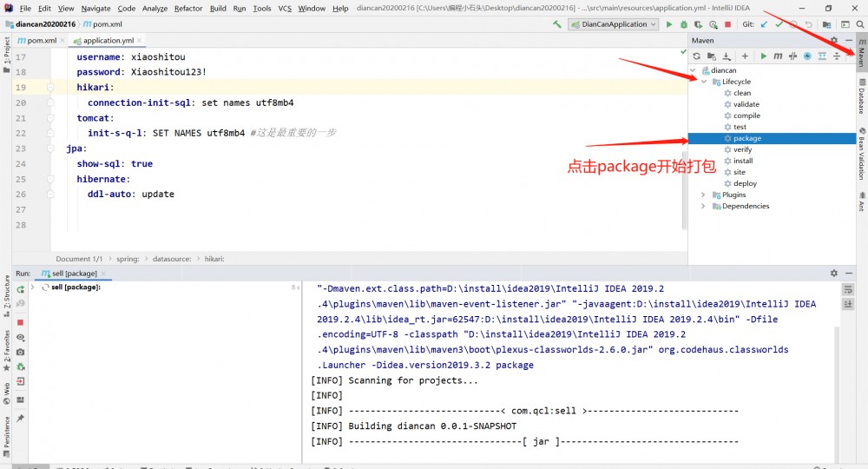
Task: Open Project Structure from the toolbar
Action: pyautogui.click(x=826, y=24)
